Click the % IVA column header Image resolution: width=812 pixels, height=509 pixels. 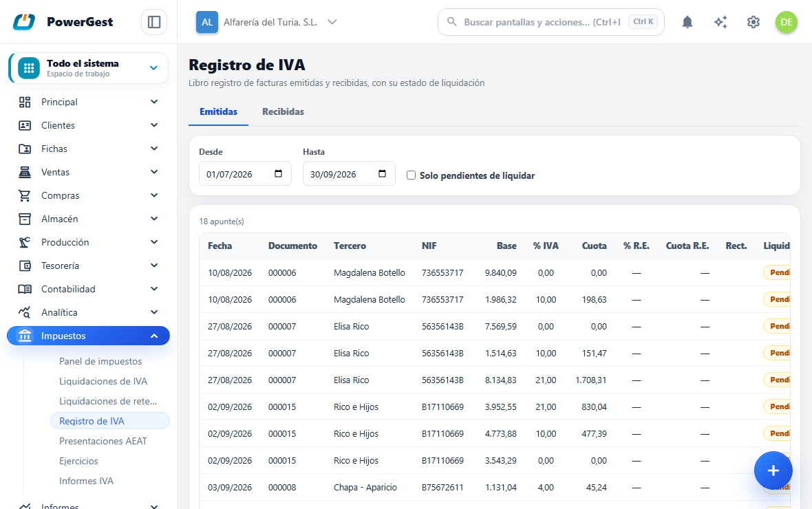click(x=546, y=246)
